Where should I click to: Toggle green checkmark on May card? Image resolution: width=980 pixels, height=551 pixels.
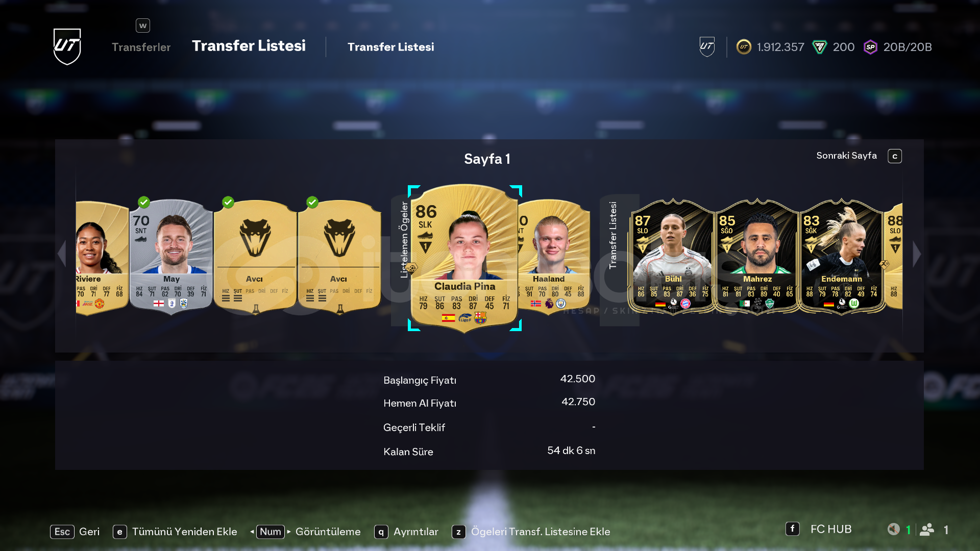coord(144,203)
